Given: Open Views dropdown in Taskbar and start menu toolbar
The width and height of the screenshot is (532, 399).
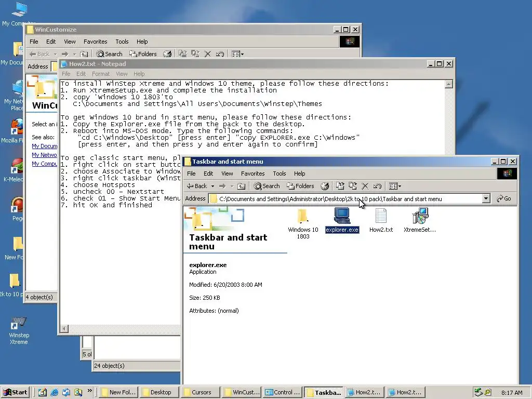Looking at the screenshot, I should 395,186.
